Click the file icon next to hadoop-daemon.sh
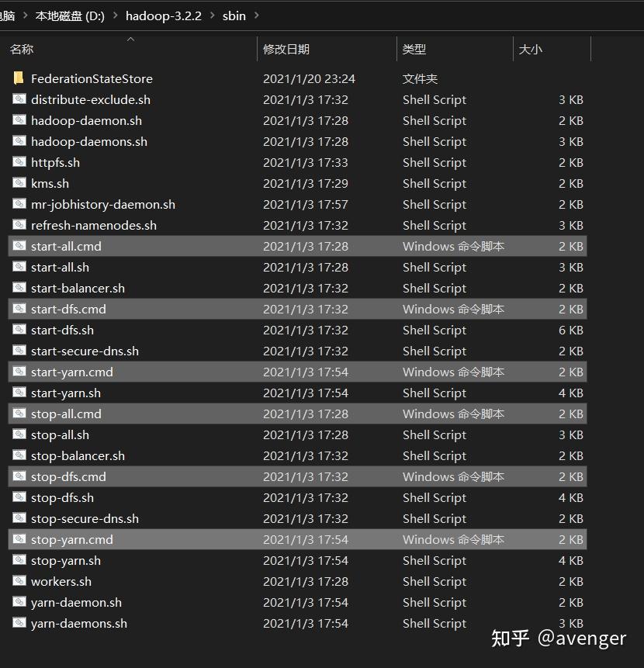644x668 pixels. pyautogui.click(x=19, y=120)
